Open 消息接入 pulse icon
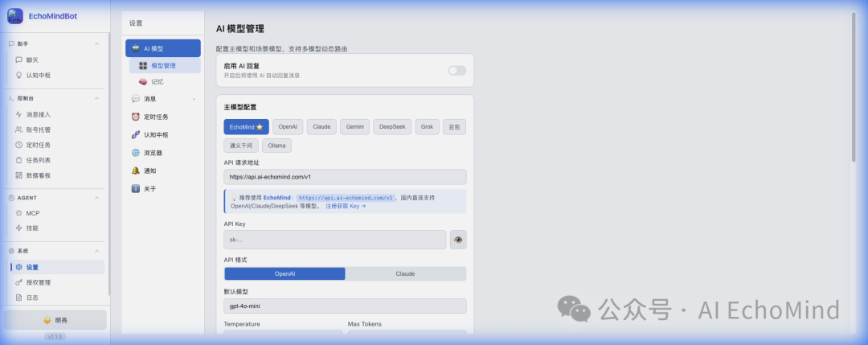 18,115
